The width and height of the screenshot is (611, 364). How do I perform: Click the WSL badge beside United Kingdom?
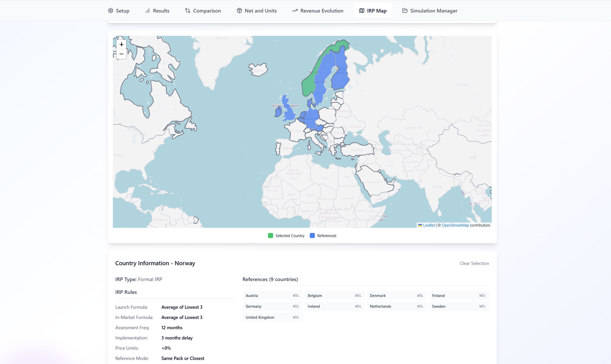pos(296,317)
